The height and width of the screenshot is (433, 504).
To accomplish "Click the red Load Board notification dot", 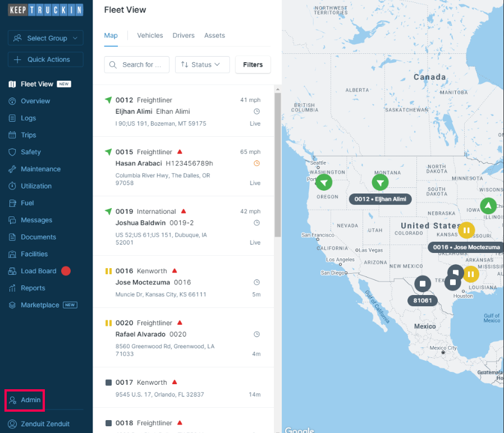I will [x=66, y=271].
